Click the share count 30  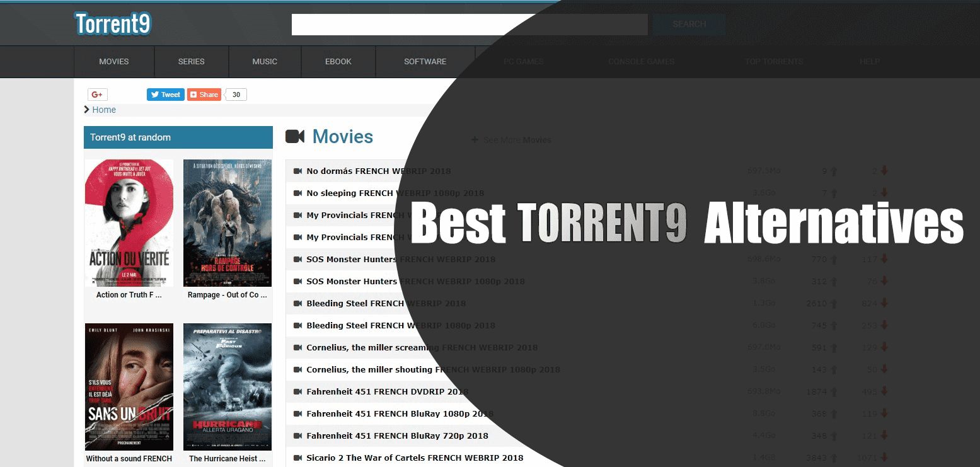tap(236, 95)
